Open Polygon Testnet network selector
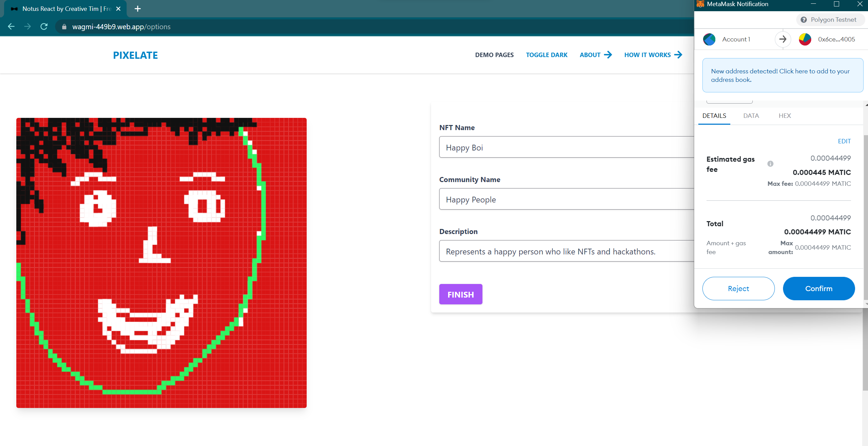 coord(830,20)
